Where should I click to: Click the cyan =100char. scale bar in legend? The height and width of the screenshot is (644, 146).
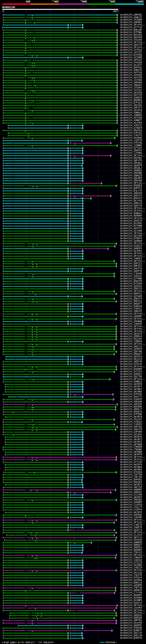coord(102,642)
